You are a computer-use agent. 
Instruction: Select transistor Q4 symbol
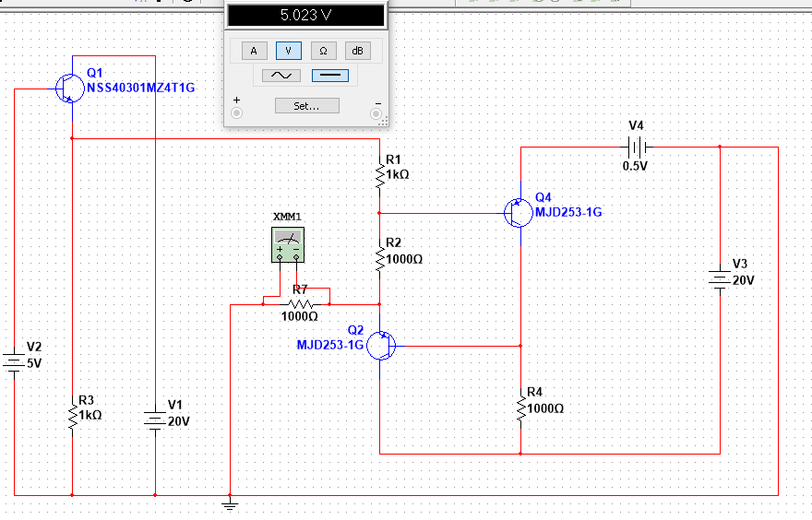pos(517,212)
